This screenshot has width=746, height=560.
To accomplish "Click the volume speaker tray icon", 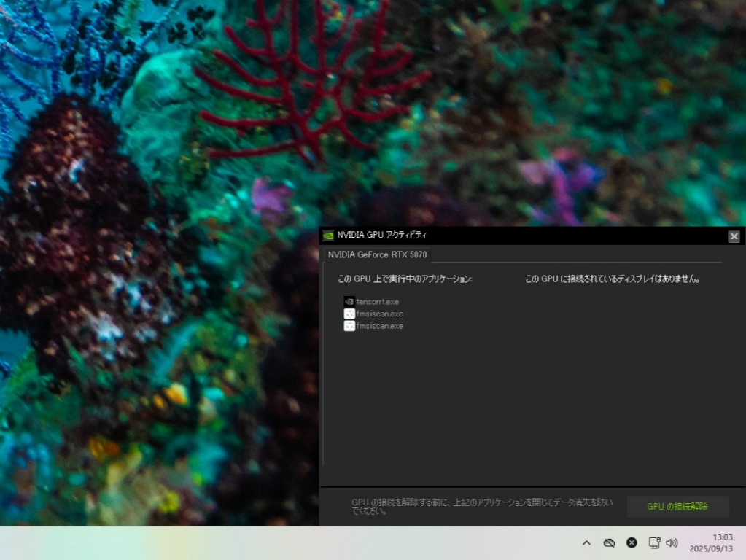I will pos(672,543).
